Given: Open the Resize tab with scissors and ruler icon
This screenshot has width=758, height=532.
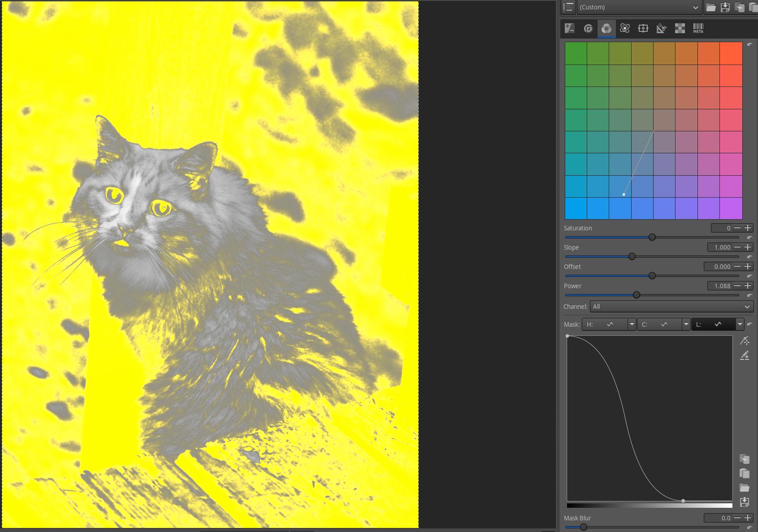Looking at the screenshot, I should pyautogui.click(x=662, y=28).
